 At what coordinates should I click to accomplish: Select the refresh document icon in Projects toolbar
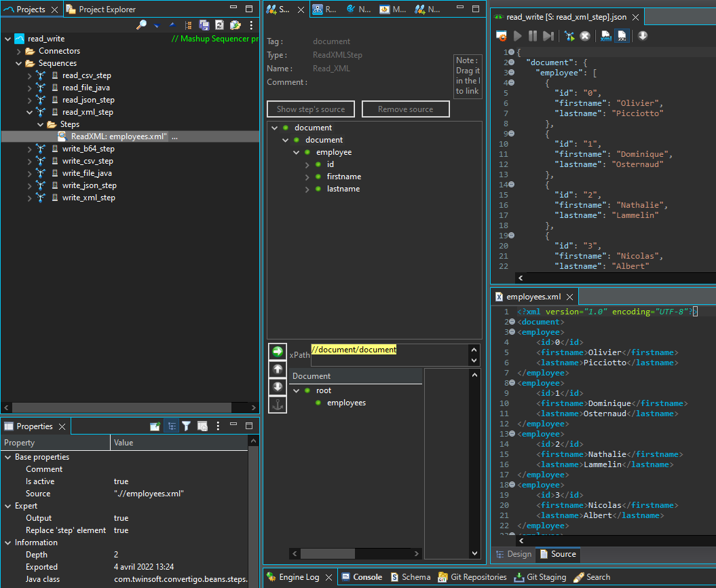pos(219,24)
